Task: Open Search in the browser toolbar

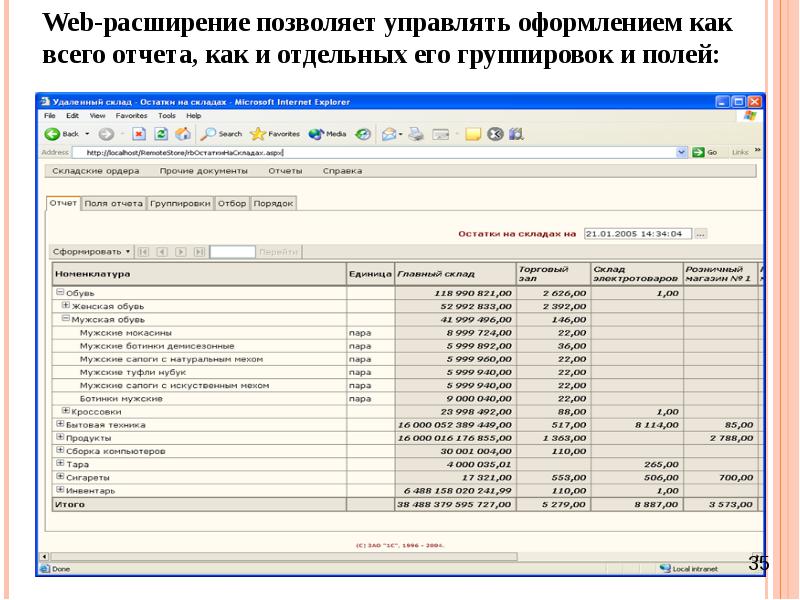Action: pos(222,133)
